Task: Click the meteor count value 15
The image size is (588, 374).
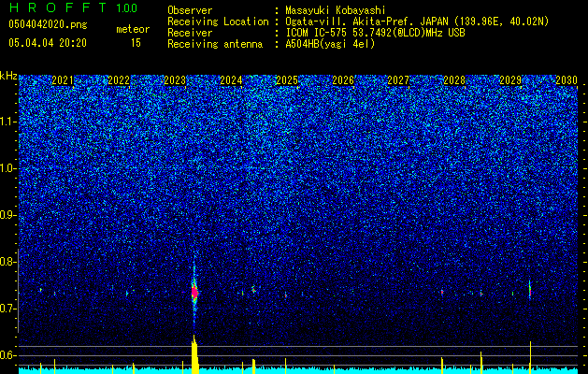Action: (136, 43)
